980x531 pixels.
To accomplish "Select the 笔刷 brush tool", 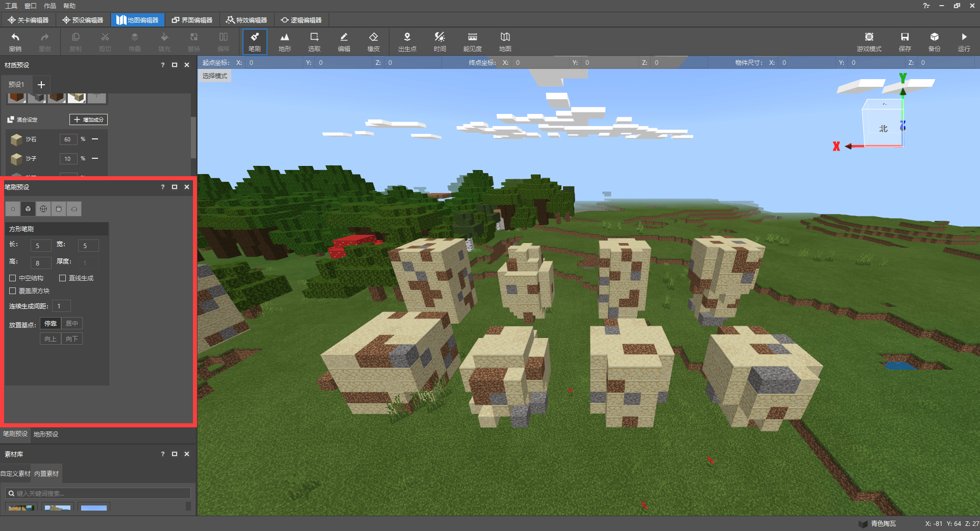I will pyautogui.click(x=255, y=42).
